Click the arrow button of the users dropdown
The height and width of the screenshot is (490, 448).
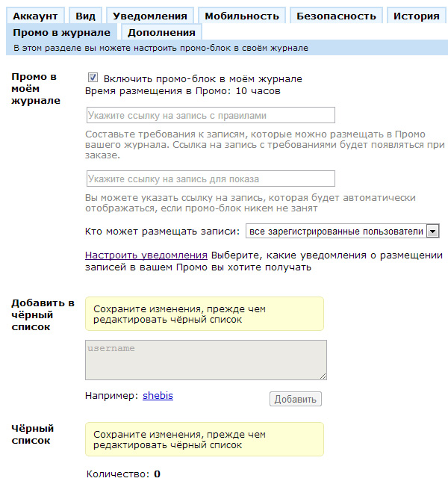click(432, 232)
